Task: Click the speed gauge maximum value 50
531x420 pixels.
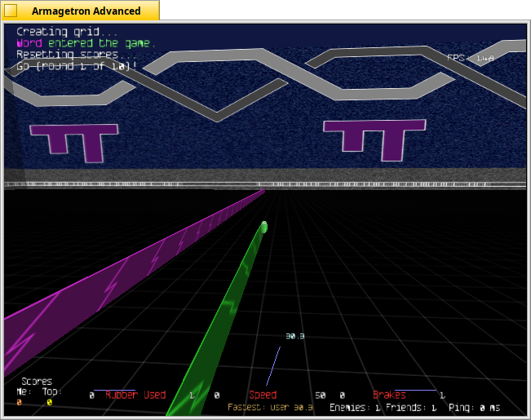Action: pos(321,396)
